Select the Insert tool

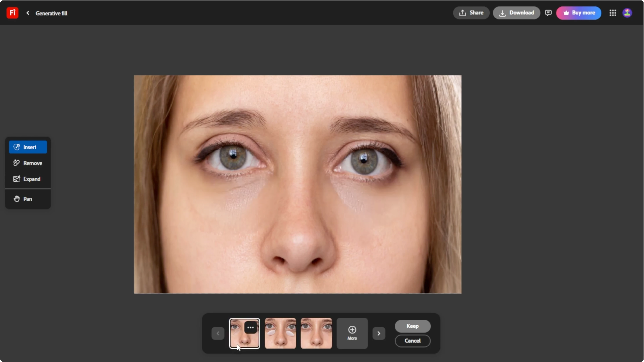click(x=28, y=147)
